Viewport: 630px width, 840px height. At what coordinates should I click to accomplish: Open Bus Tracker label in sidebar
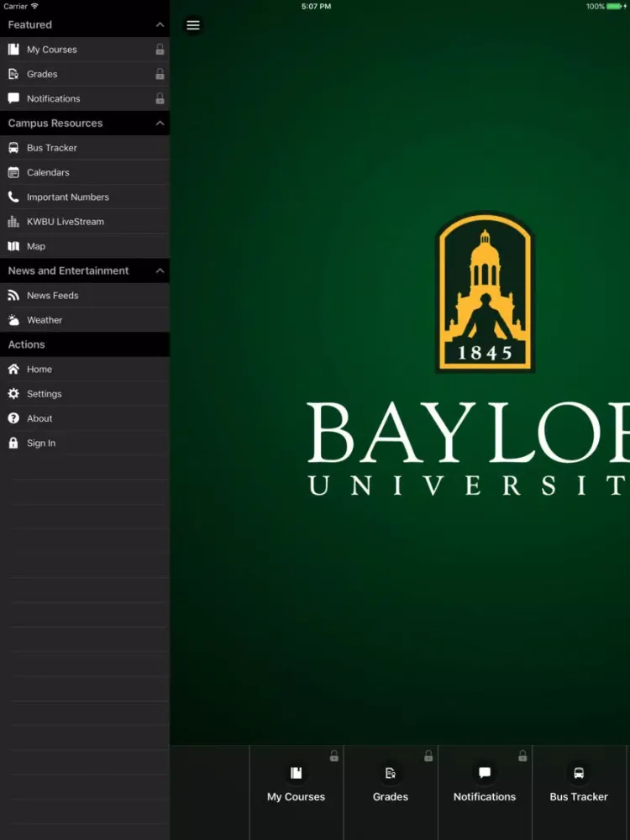pos(52,148)
